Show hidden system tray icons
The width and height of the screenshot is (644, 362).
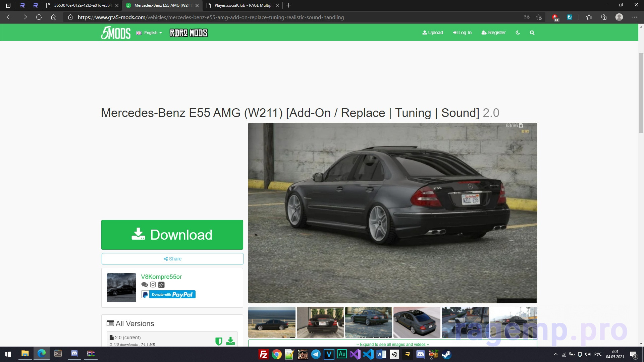point(556,354)
